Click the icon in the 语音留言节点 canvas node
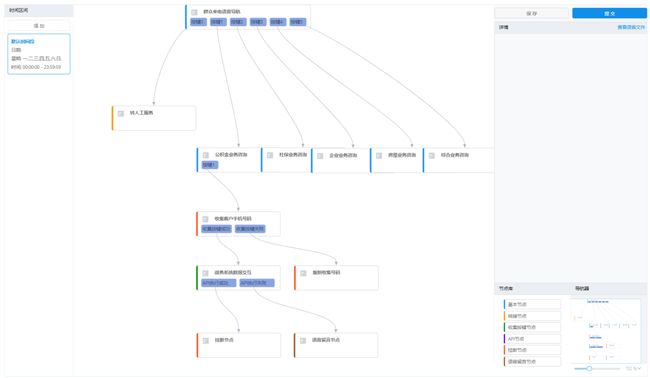The width and height of the screenshot is (650, 378). [x=303, y=340]
